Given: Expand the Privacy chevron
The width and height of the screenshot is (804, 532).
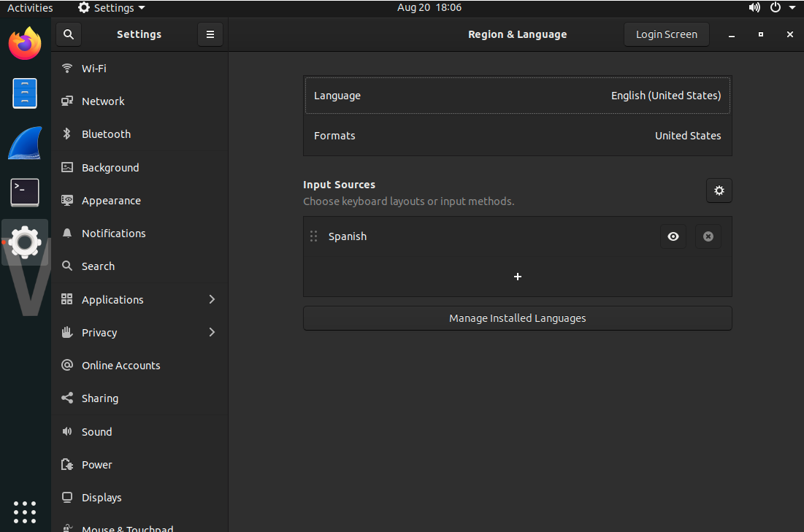Looking at the screenshot, I should tap(212, 332).
